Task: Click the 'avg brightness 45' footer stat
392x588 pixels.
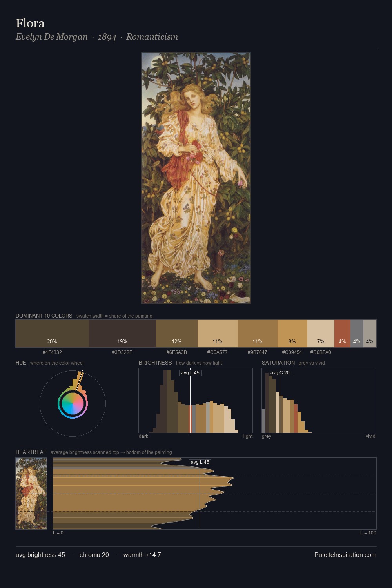Action: pos(40,555)
